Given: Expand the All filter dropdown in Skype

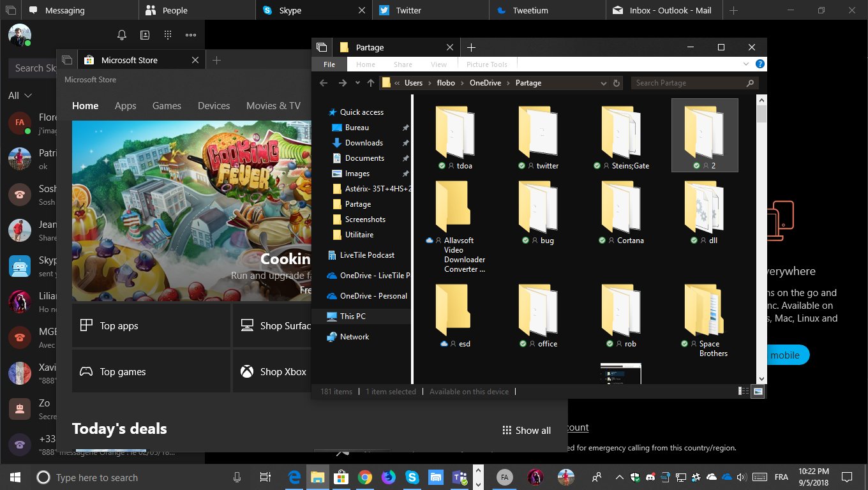Looking at the screenshot, I should pos(20,95).
